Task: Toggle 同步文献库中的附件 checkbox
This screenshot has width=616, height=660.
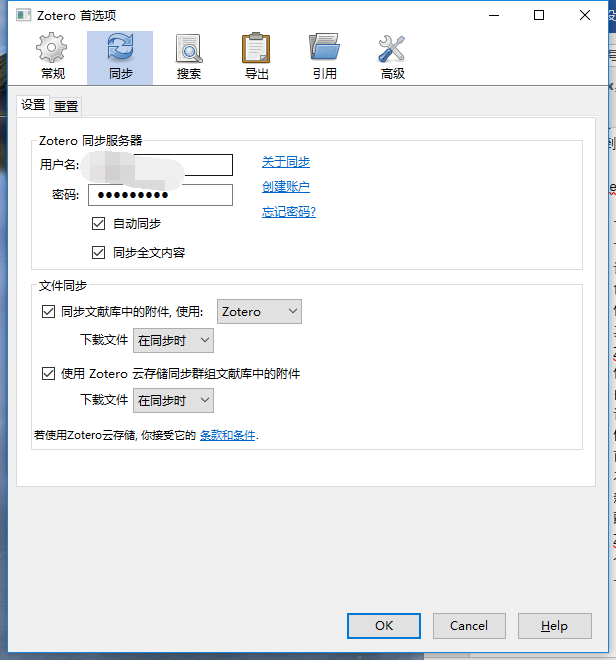Action: coord(48,311)
